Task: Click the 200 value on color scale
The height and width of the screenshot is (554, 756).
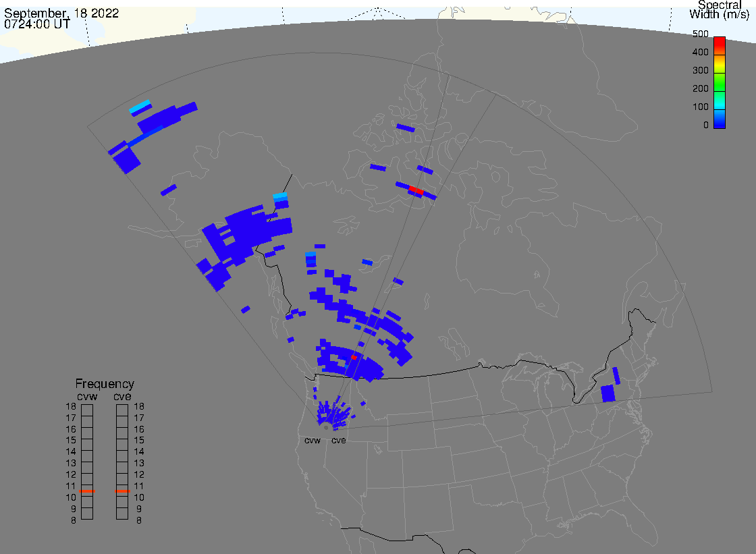Action: pos(701,88)
